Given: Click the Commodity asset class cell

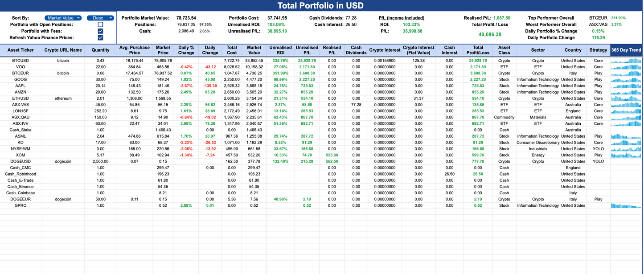Looking at the screenshot, I should 504,117.
